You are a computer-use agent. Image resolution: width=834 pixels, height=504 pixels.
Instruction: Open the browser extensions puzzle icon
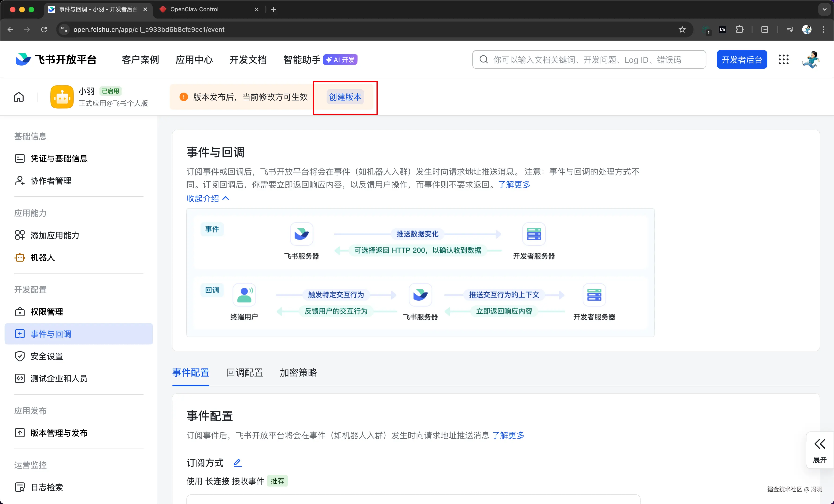(740, 29)
